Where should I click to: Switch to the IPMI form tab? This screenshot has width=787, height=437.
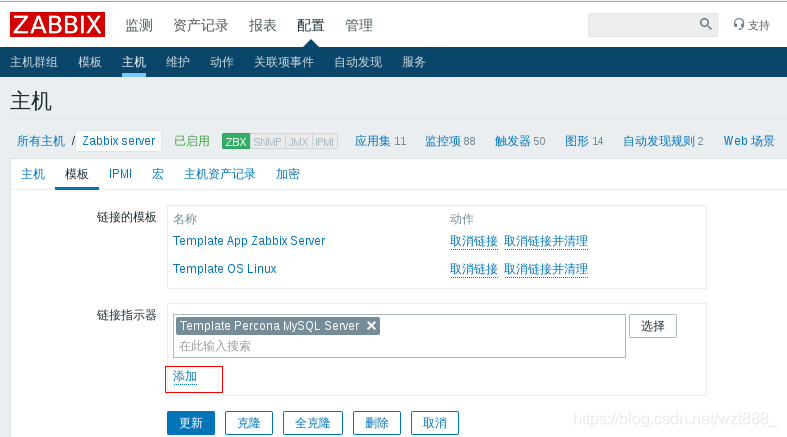point(120,174)
